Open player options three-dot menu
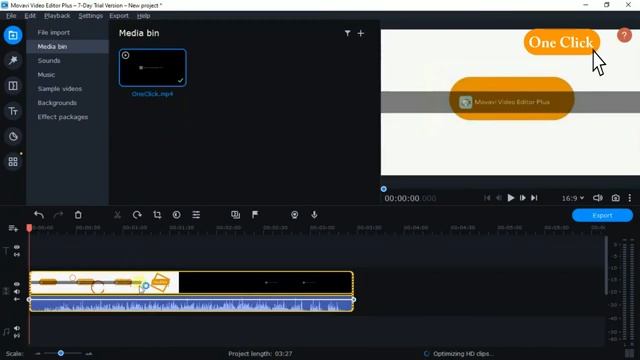The width and height of the screenshot is (640, 360). (x=630, y=198)
